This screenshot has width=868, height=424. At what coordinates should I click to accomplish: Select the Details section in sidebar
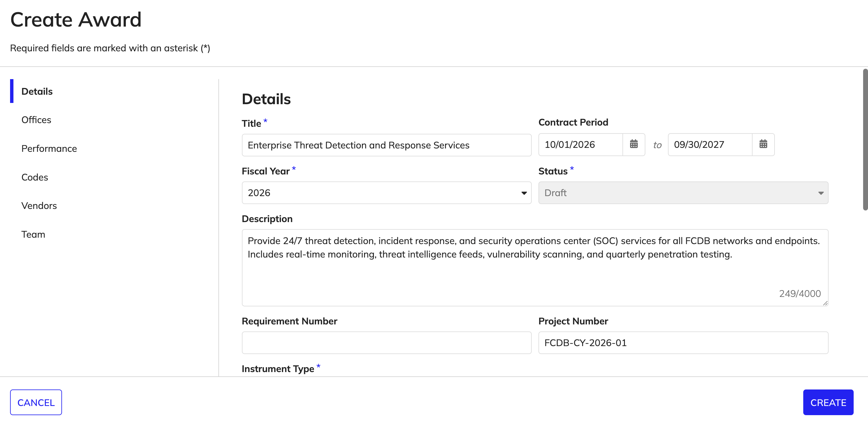pyautogui.click(x=37, y=91)
